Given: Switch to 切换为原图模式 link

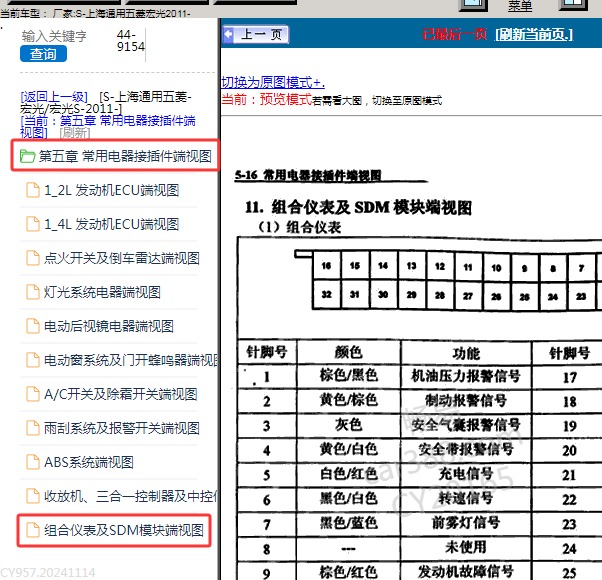Looking at the screenshot, I should (x=273, y=82).
